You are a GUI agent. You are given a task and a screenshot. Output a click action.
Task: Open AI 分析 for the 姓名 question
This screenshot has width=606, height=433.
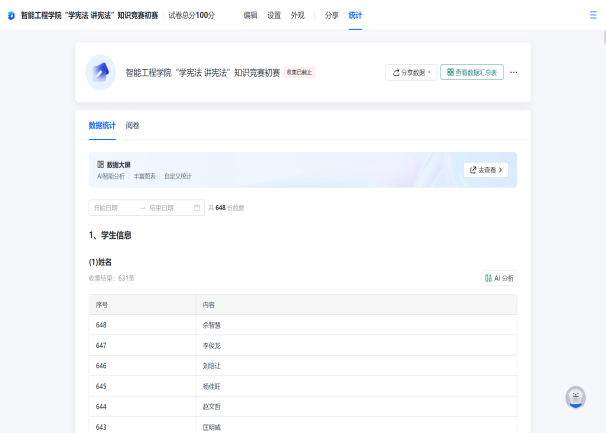(x=499, y=278)
